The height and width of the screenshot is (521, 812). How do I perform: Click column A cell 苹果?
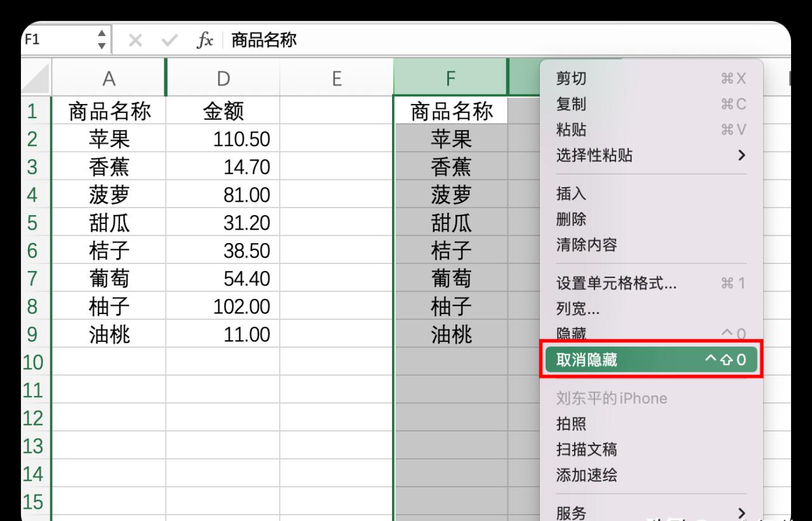(109, 139)
